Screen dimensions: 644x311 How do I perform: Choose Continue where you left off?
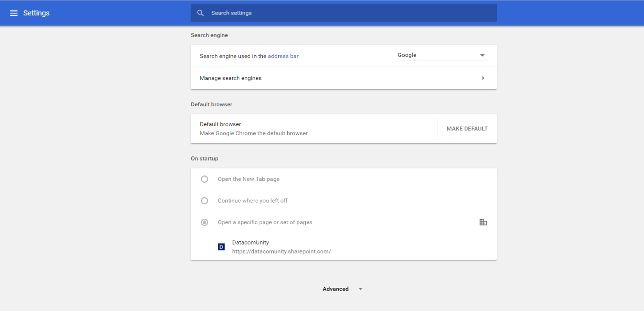click(x=205, y=201)
